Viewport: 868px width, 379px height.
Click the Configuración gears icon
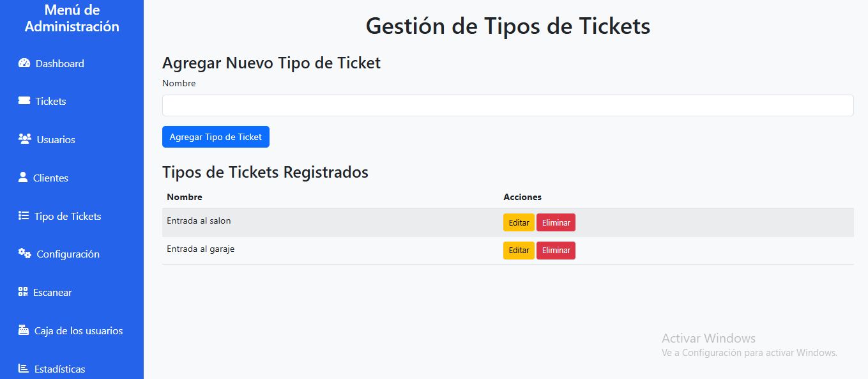tap(25, 253)
